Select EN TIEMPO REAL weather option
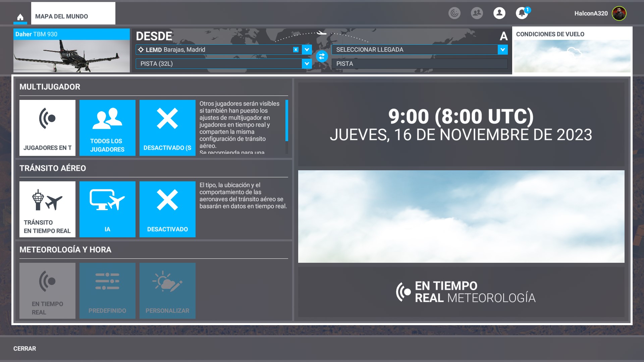The height and width of the screenshot is (362, 644). 47,291
